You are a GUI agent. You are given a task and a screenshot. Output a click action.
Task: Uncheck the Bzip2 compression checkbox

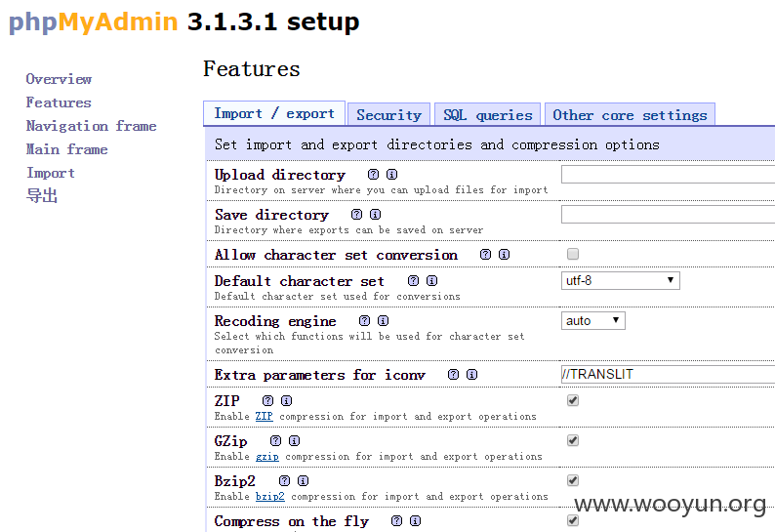pos(573,480)
